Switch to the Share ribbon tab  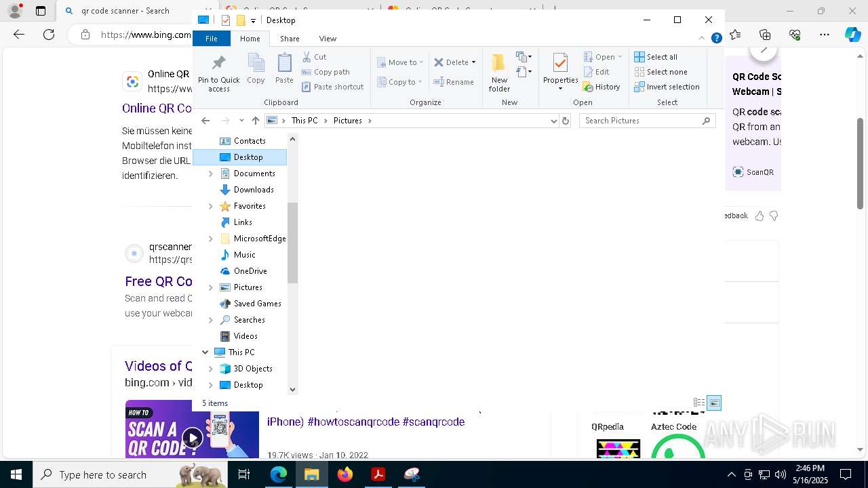[290, 39]
